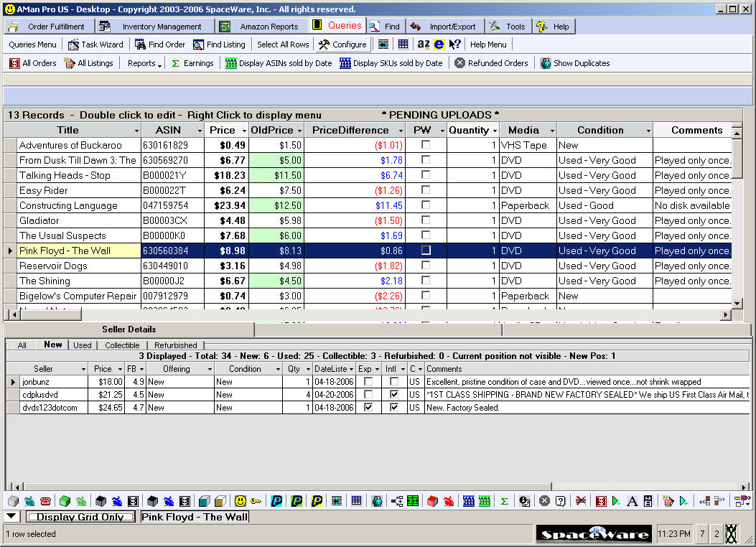Screen dimensions: 756x547
Task: Open the Task Wizard
Action: (x=95, y=45)
